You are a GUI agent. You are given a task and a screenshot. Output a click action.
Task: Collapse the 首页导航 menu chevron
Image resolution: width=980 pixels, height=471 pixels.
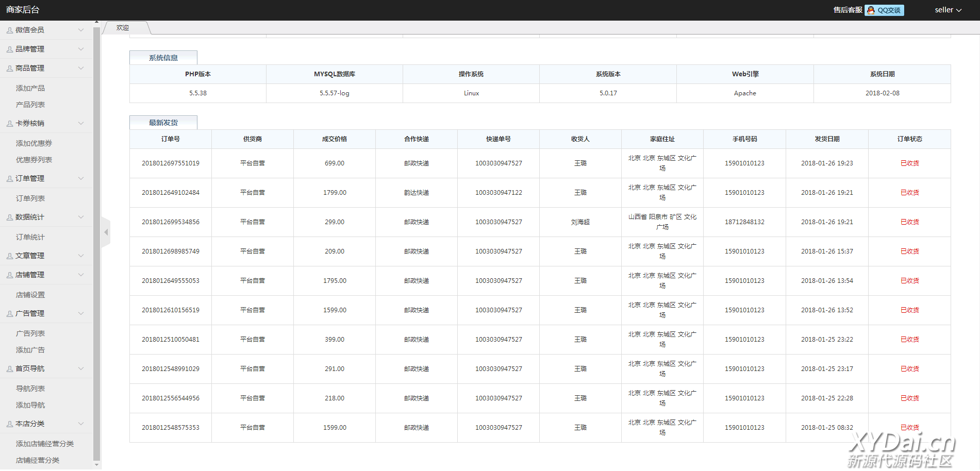(x=81, y=368)
